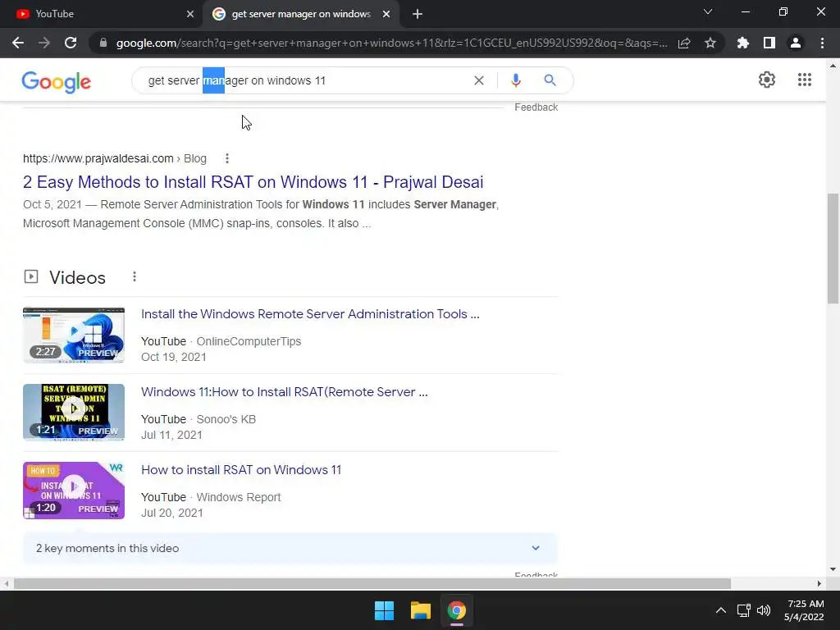Screen dimensions: 840x630
Task: Open the site lock information icon
Action: point(103,43)
